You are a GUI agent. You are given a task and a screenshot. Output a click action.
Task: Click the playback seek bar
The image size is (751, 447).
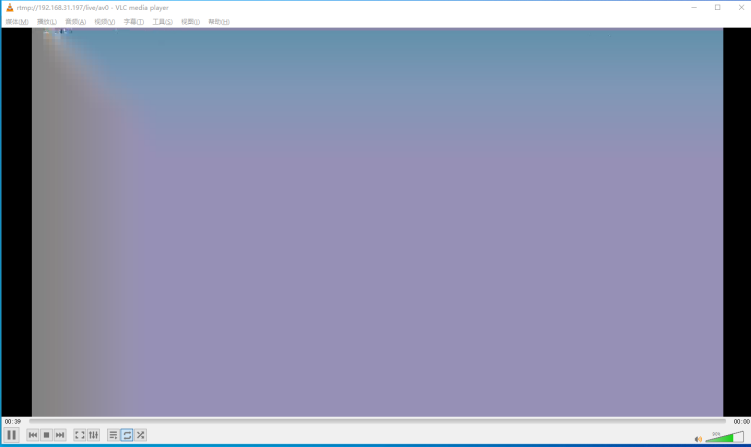click(377, 421)
